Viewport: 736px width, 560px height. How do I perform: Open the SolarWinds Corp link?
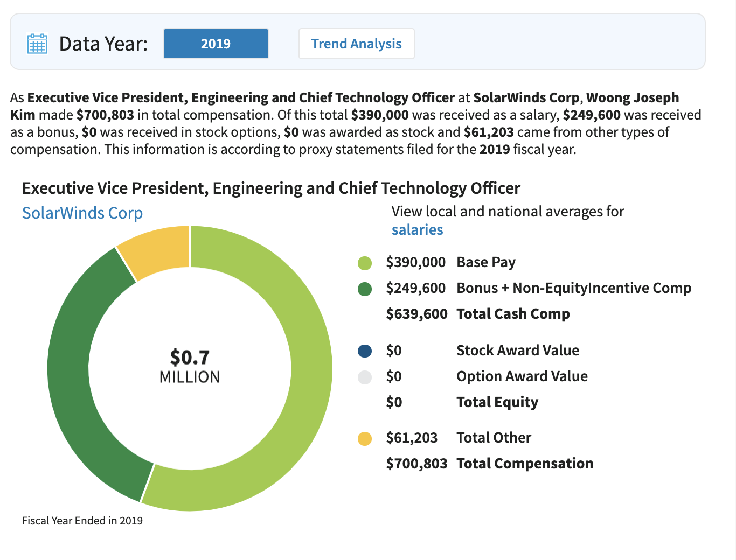(x=82, y=213)
